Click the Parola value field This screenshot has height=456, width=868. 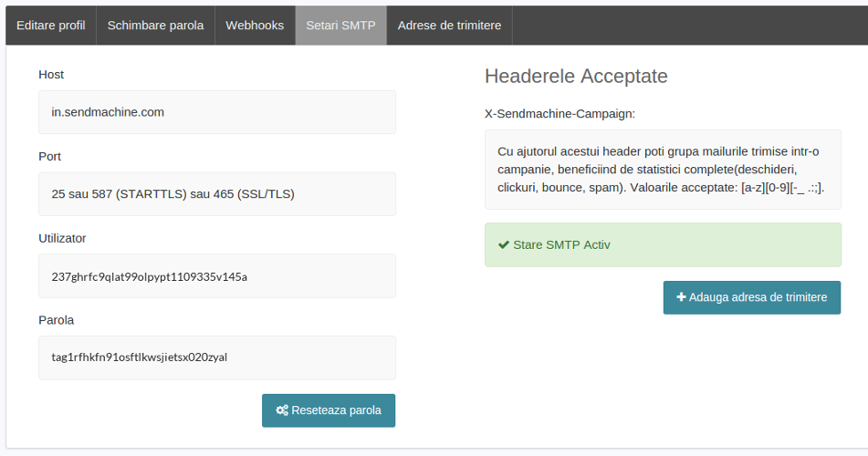(x=217, y=358)
